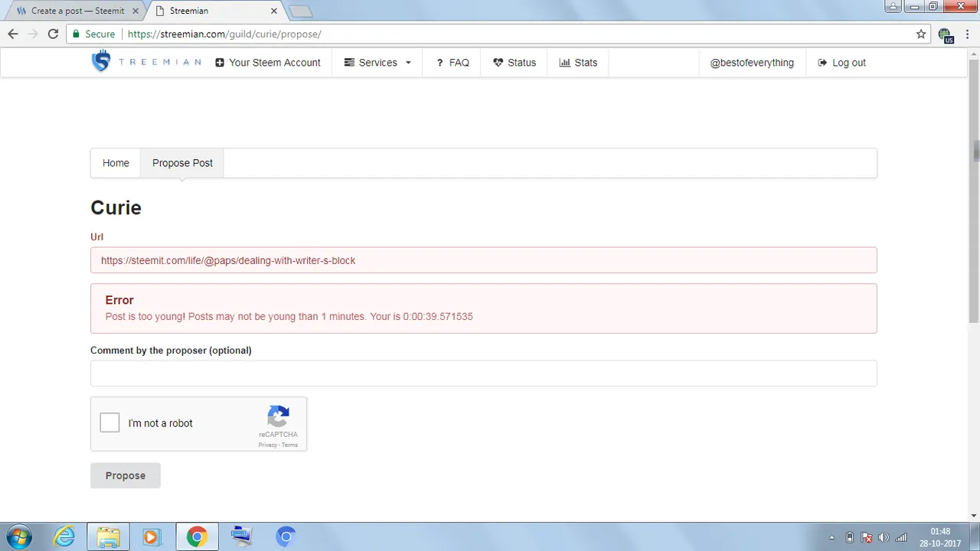This screenshot has width=980, height=551.
Task: Show hidden system tray icons
Action: click(x=832, y=537)
